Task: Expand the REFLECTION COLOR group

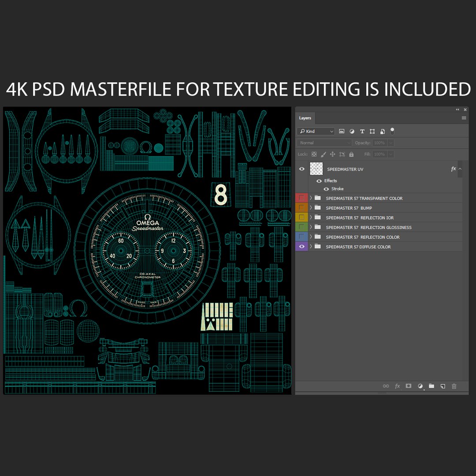Action: 311,237
